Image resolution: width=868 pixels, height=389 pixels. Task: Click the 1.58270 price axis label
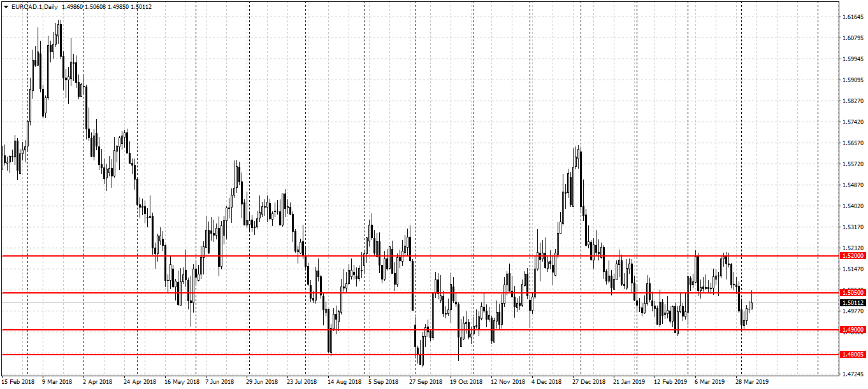click(x=853, y=101)
